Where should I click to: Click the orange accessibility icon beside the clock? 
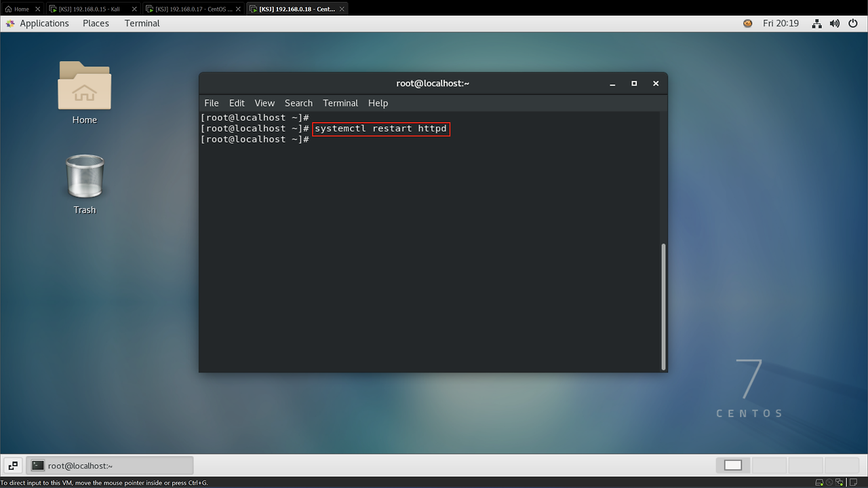click(x=747, y=23)
